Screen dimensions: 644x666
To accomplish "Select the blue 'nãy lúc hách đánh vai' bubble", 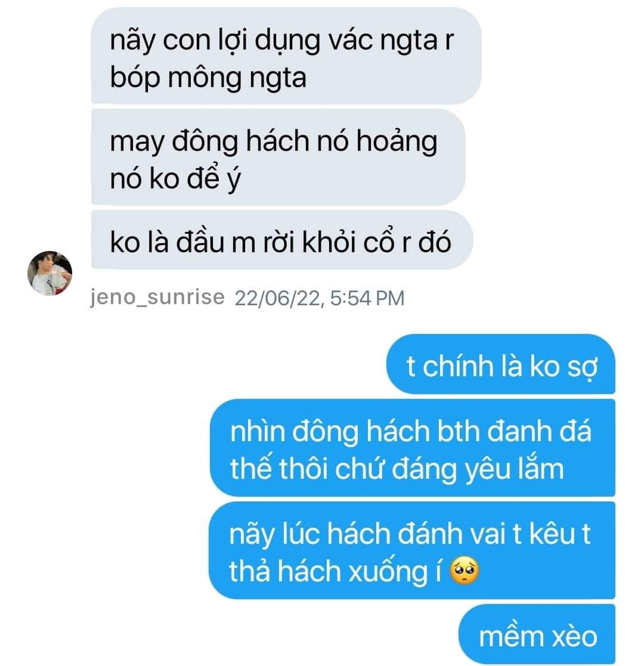I will pyautogui.click(x=412, y=550).
